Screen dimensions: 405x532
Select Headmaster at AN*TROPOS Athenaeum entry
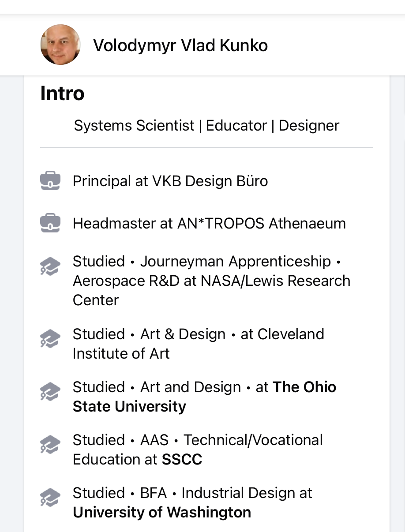click(209, 223)
